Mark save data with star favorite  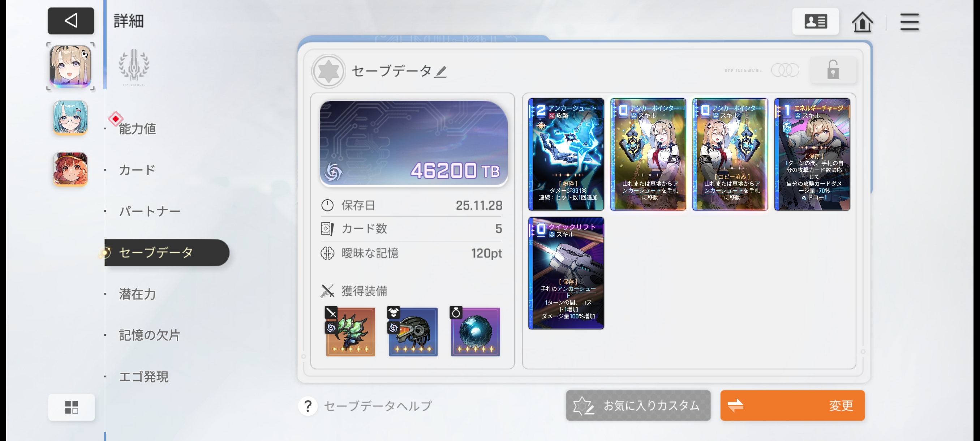(x=328, y=71)
